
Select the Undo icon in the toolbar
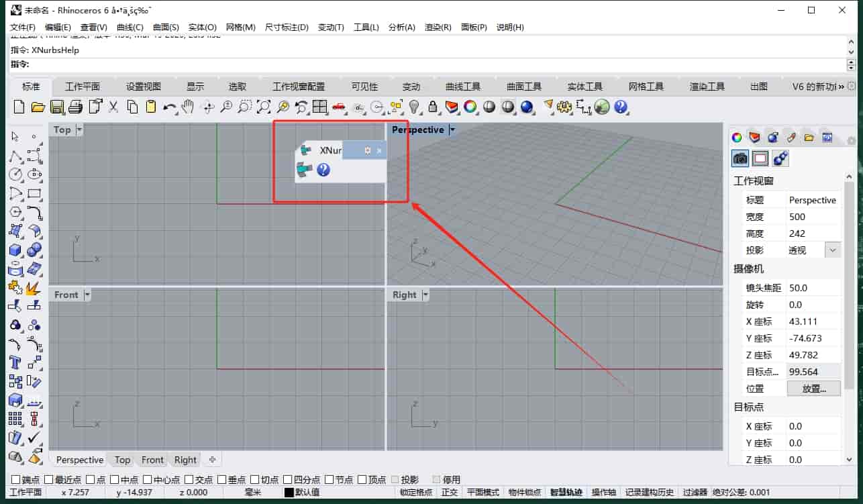(168, 107)
